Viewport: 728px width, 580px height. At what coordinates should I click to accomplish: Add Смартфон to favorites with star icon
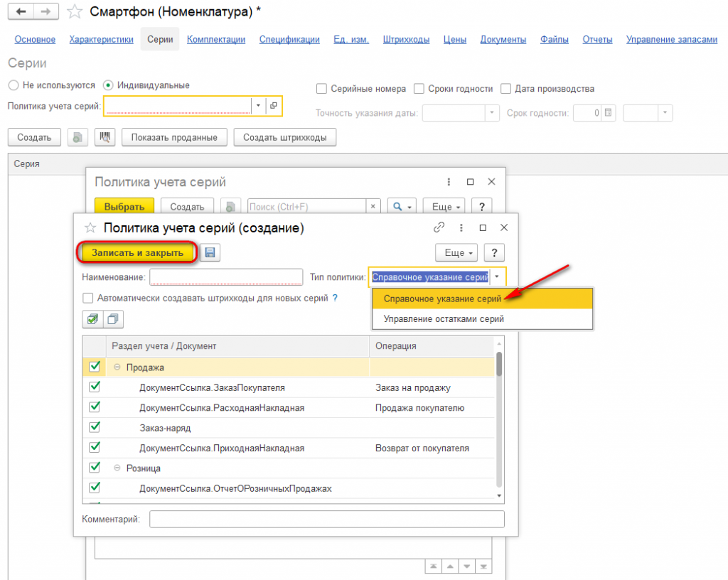[74, 11]
